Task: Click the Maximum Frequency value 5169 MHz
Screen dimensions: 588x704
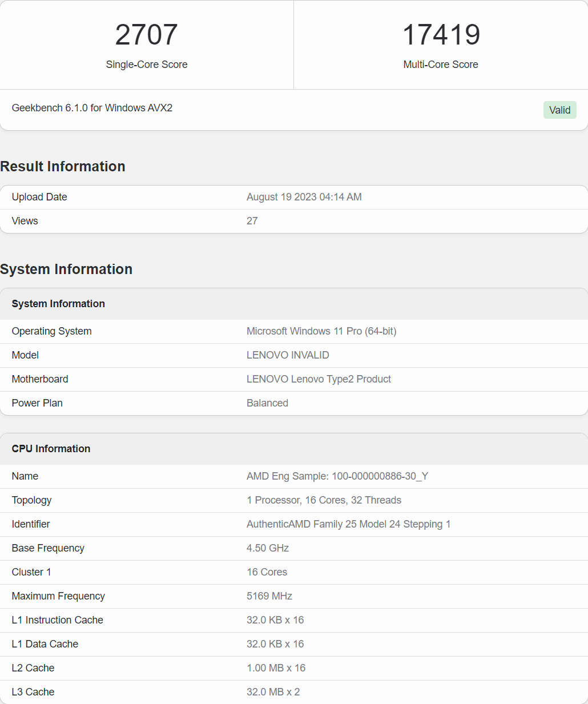Action: click(269, 596)
